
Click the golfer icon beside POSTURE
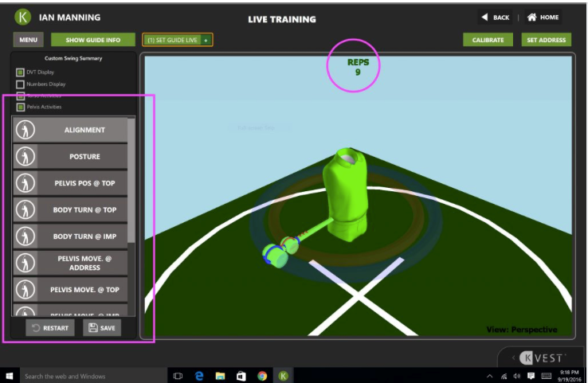tap(24, 157)
